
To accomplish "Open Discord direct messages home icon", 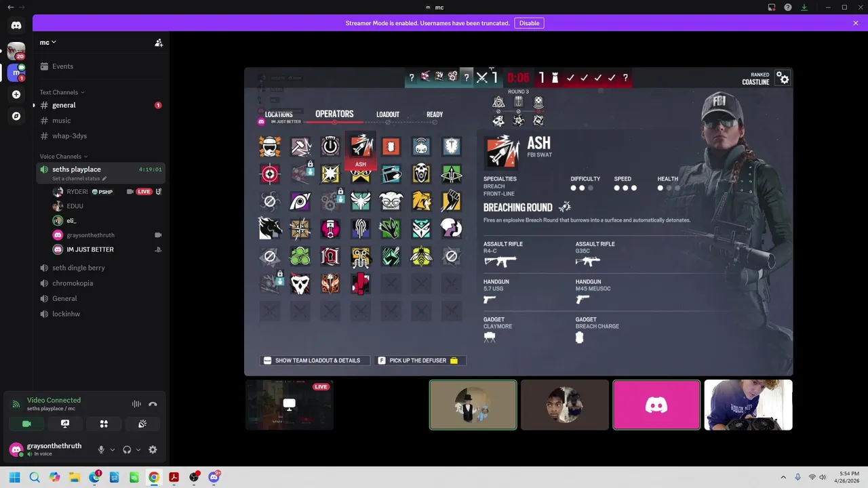I will coord(16,25).
